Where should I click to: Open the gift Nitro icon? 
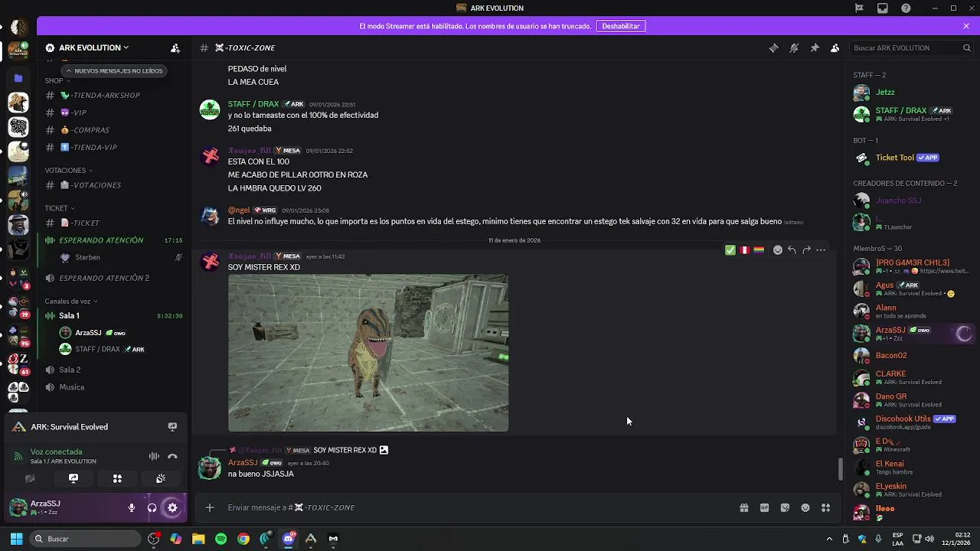(743, 507)
